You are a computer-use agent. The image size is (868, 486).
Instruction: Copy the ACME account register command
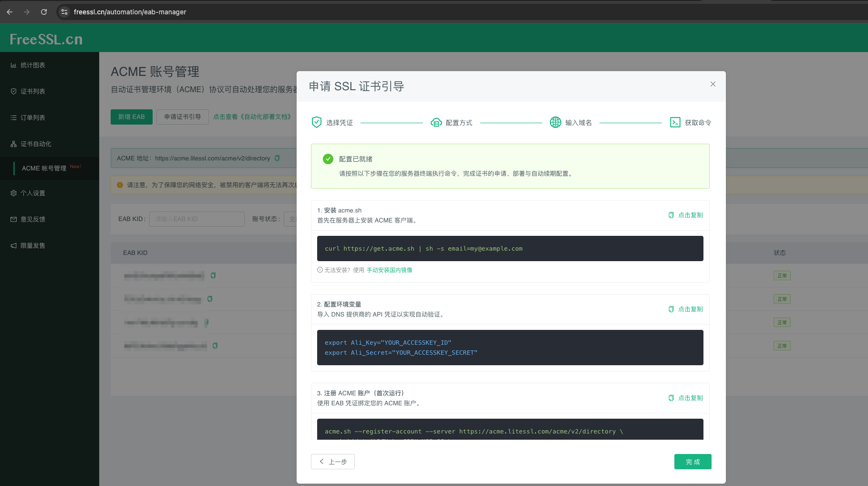[x=685, y=398]
